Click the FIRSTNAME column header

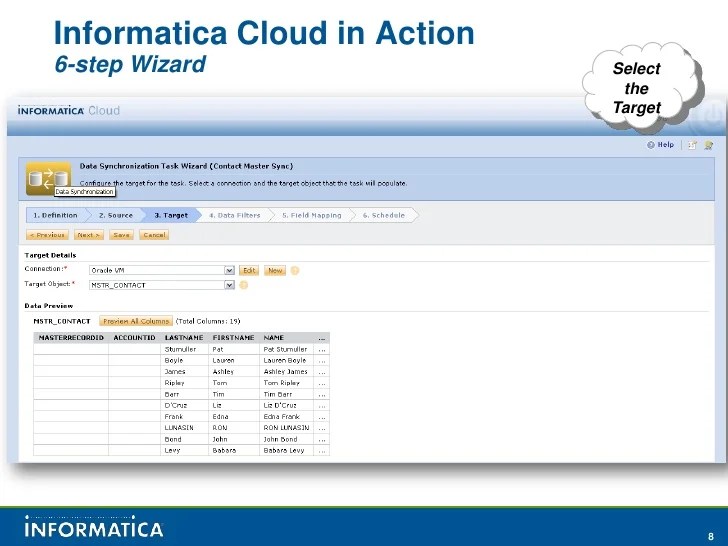point(234,338)
